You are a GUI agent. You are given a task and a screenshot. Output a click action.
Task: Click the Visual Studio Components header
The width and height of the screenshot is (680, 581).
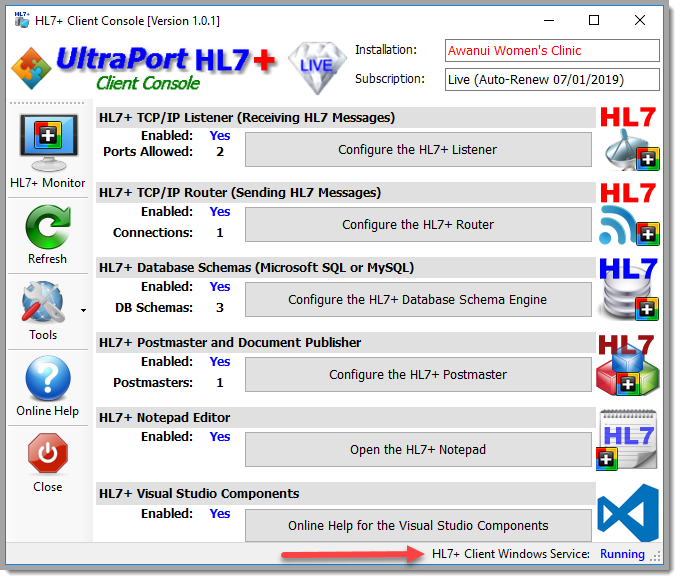click(x=346, y=493)
